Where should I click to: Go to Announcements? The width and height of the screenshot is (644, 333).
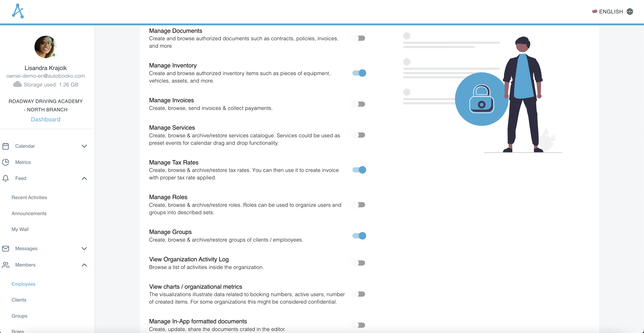click(29, 213)
